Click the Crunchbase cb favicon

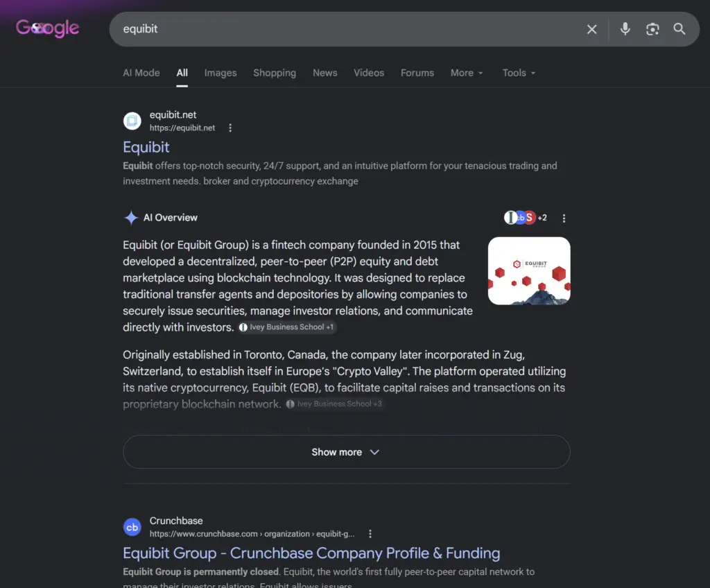[x=132, y=527]
